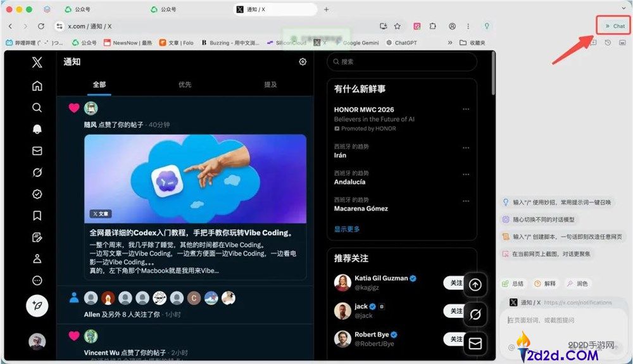Open the Verified badge page in the sidebar
Image resolution: width=633 pixels, height=364 pixels.
click(x=37, y=194)
